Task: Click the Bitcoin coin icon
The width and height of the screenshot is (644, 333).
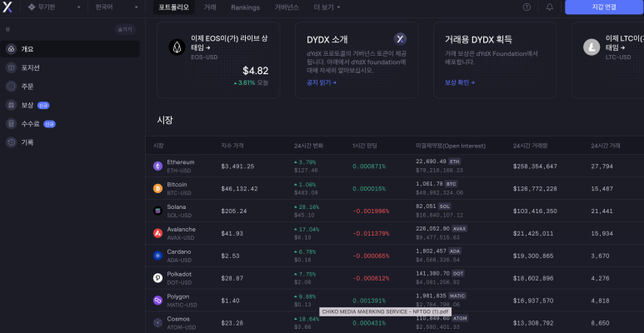Action: pyautogui.click(x=157, y=188)
